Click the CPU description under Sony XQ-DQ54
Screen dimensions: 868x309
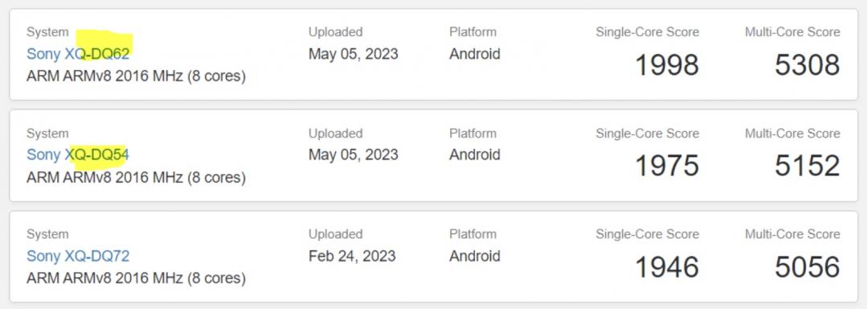point(136,178)
